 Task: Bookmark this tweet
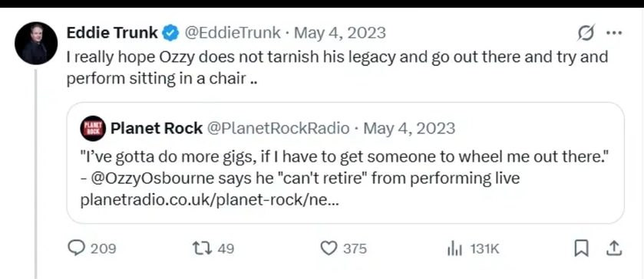[581, 248]
